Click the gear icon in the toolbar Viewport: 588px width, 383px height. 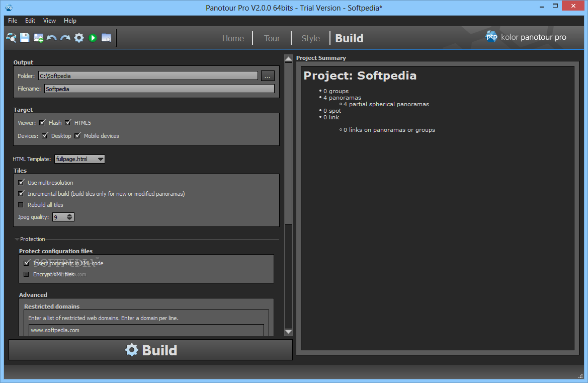(79, 38)
